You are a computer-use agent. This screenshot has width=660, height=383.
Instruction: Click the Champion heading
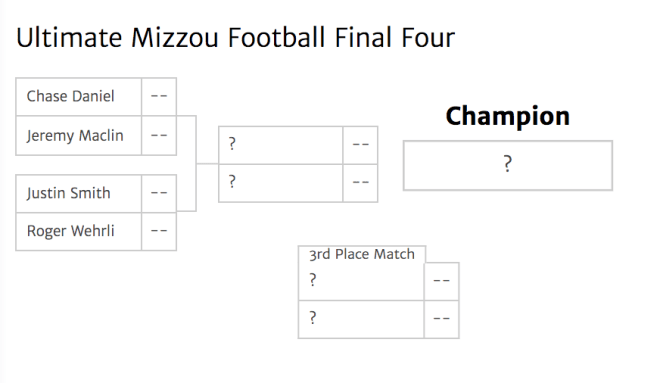point(508,116)
